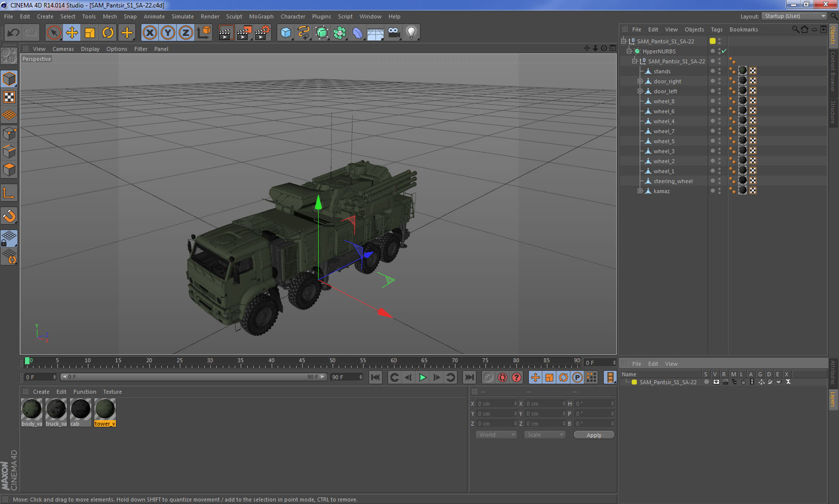
Task: Toggle Autokeying button
Action: click(502, 377)
